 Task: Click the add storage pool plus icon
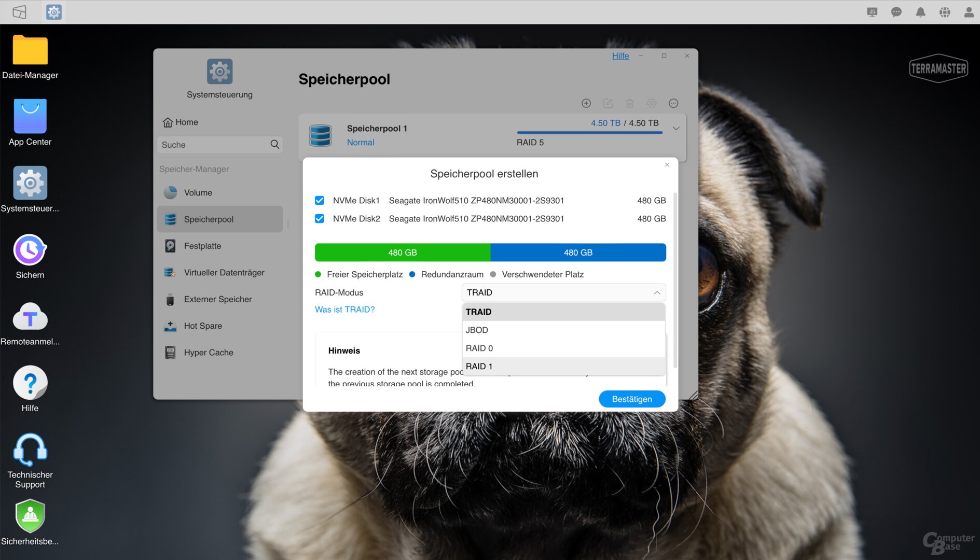(x=586, y=103)
